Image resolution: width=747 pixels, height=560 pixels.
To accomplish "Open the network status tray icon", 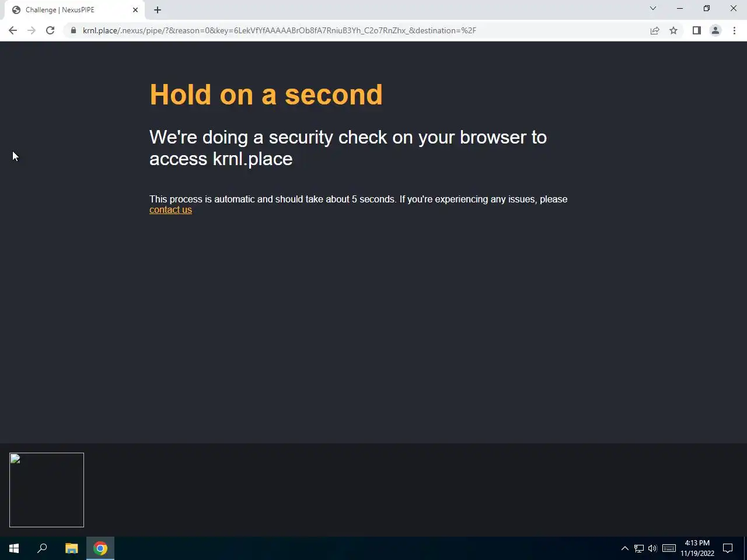I will click(639, 548).
